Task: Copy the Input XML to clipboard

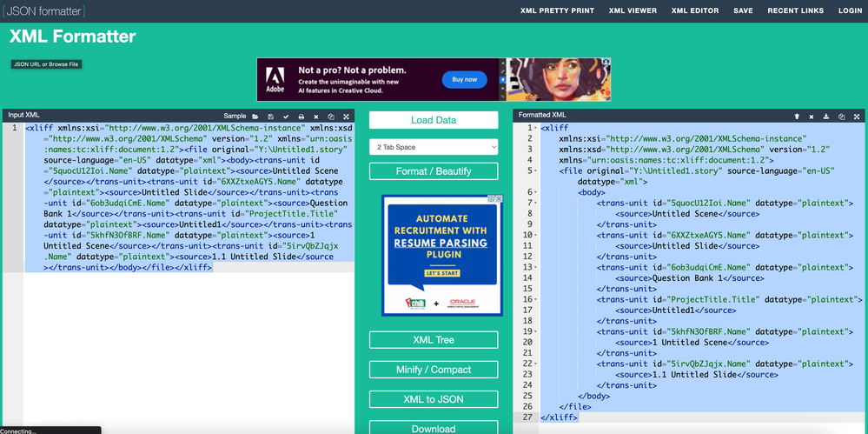Action: point(331,116)
